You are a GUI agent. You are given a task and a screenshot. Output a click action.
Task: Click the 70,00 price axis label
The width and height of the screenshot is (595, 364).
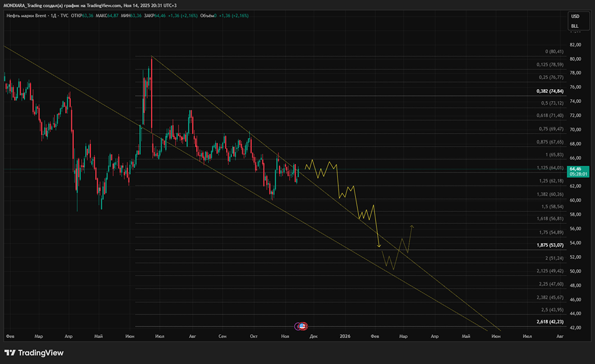(575, 129)
